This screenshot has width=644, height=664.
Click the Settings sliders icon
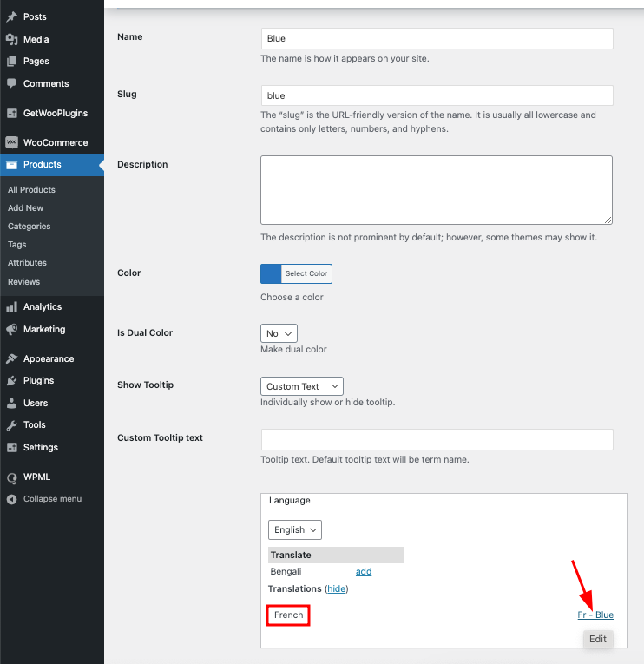[x=12, y=447]
